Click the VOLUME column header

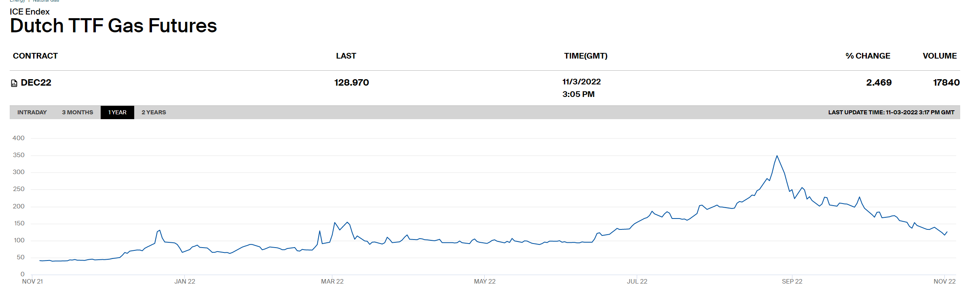940,56
